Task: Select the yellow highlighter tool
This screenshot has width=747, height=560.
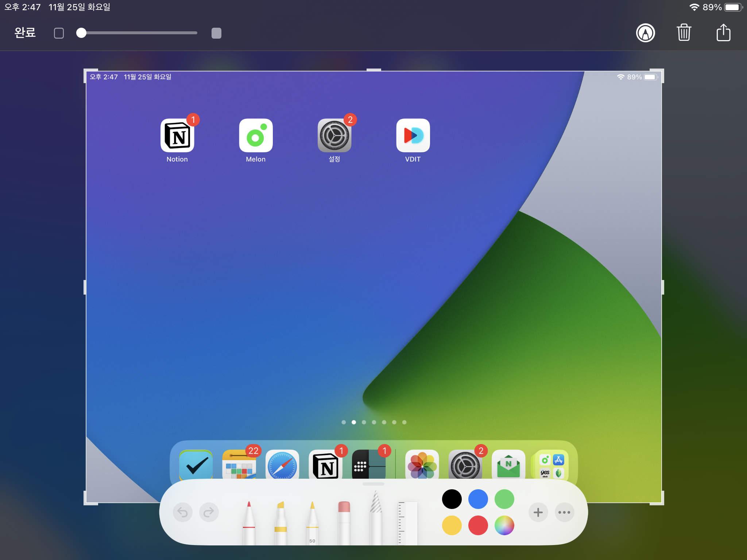Action: coord(280,522)
